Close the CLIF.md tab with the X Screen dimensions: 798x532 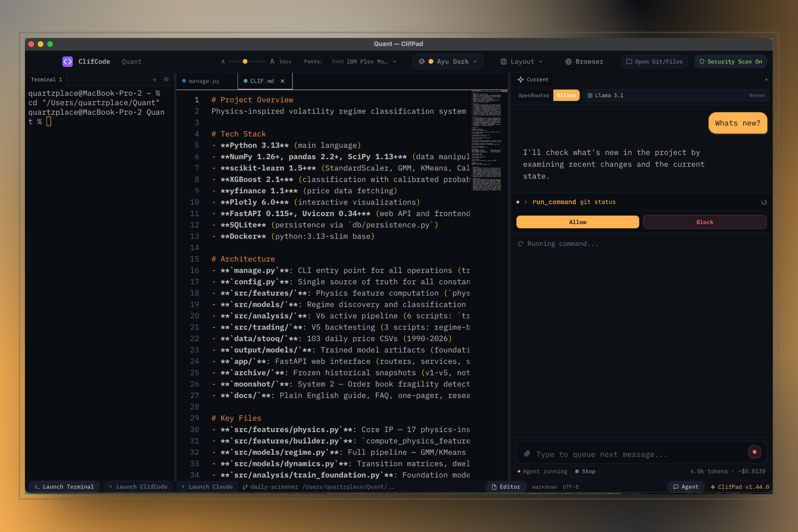coord(283,81)
